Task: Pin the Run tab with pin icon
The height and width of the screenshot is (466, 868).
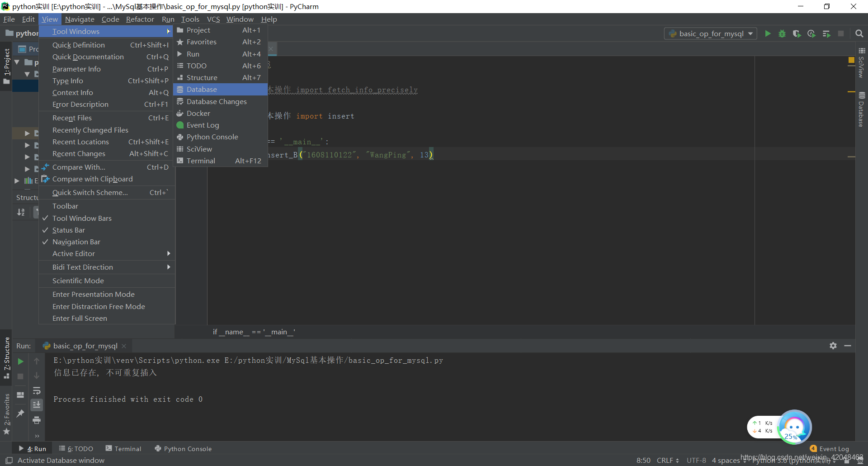Action: point(20,413)
